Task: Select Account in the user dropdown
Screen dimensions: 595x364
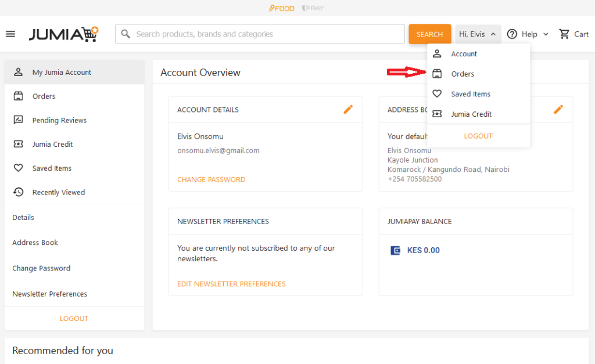Action: pos(479,53)
